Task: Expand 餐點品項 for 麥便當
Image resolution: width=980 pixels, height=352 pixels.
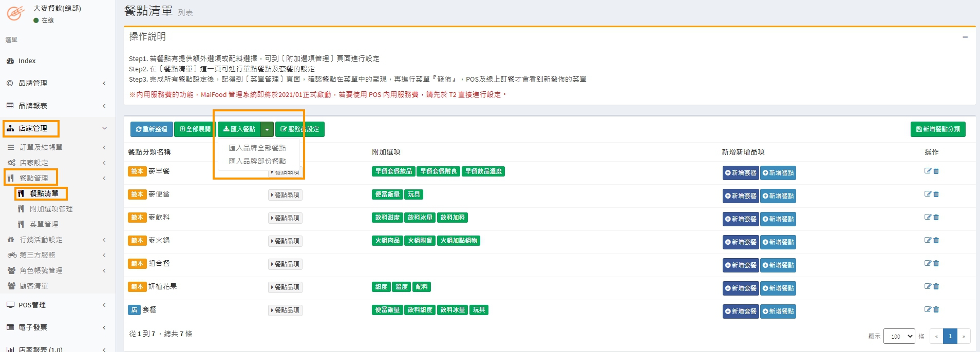Action: coord(285,195)
